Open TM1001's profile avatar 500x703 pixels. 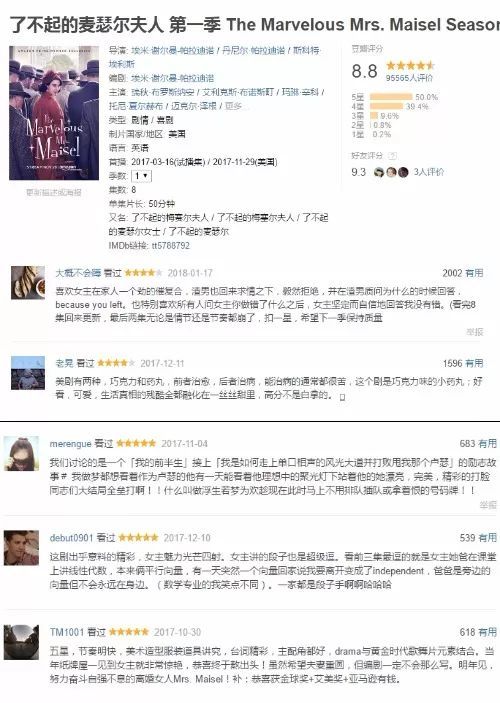coord(21,642)
